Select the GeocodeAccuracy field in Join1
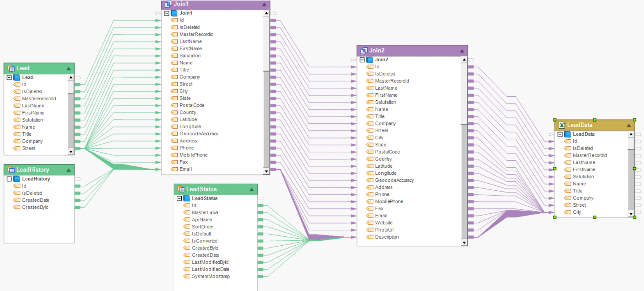 click(198, 134)
